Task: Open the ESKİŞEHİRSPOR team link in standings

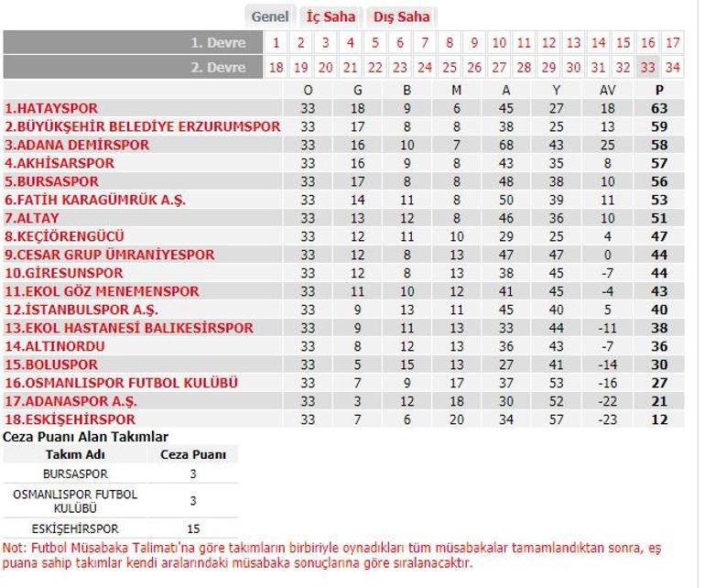Action: coord(70,419)
